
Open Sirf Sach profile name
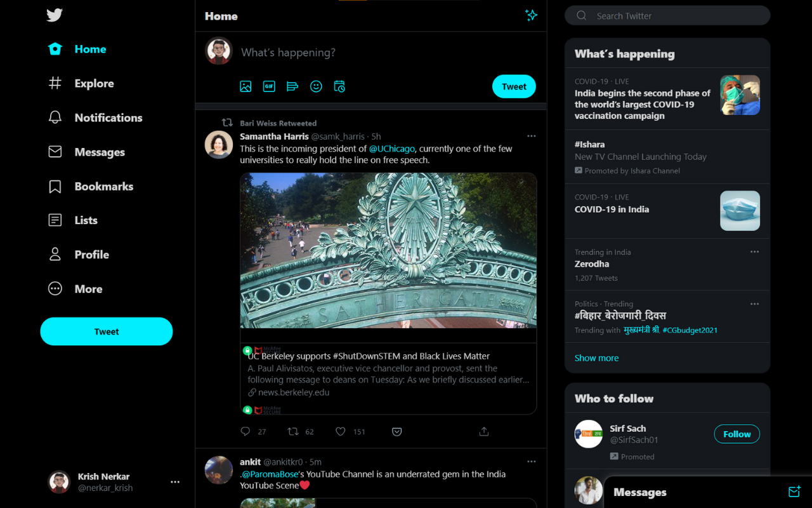tap(628, 429)
